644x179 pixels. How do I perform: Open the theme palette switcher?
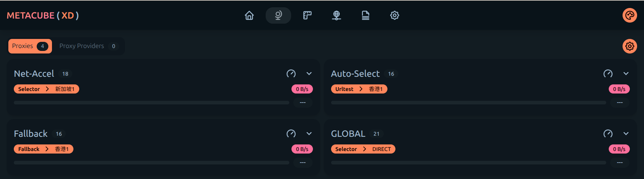point(629,15)
